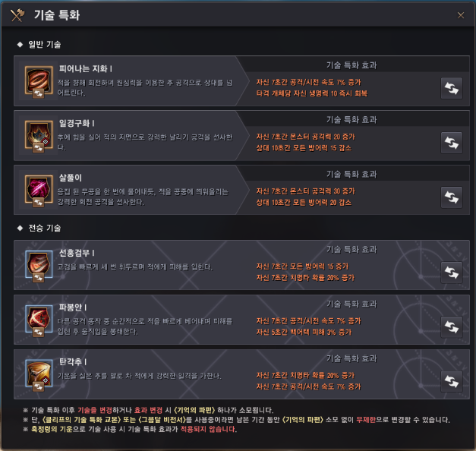This screenshot has width=476, height=451.
Task: Select the 살풀이 skill icon
Action: pyautogui.click(x=39, y=189)
